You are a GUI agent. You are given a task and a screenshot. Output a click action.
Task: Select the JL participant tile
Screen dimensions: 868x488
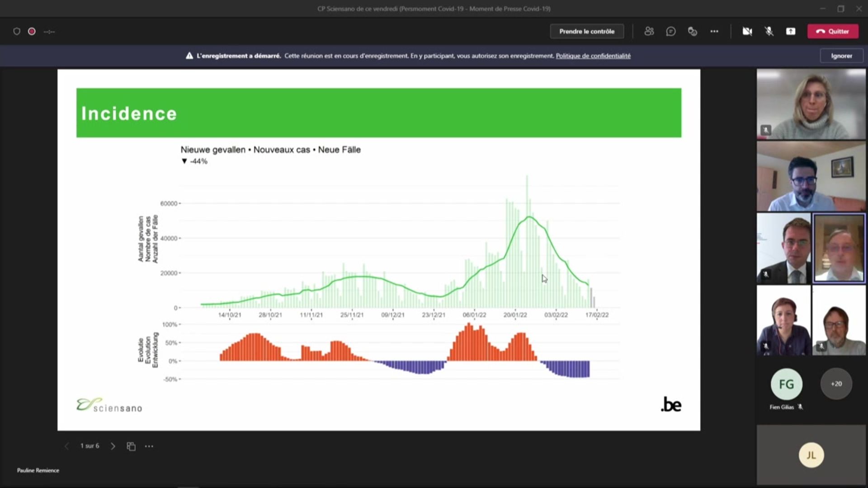point(811,455)
